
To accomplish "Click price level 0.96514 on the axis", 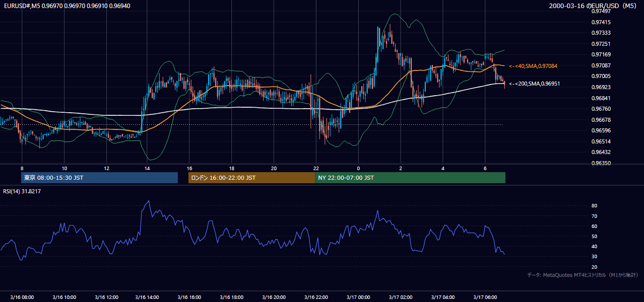I will (x=601, y=141).
